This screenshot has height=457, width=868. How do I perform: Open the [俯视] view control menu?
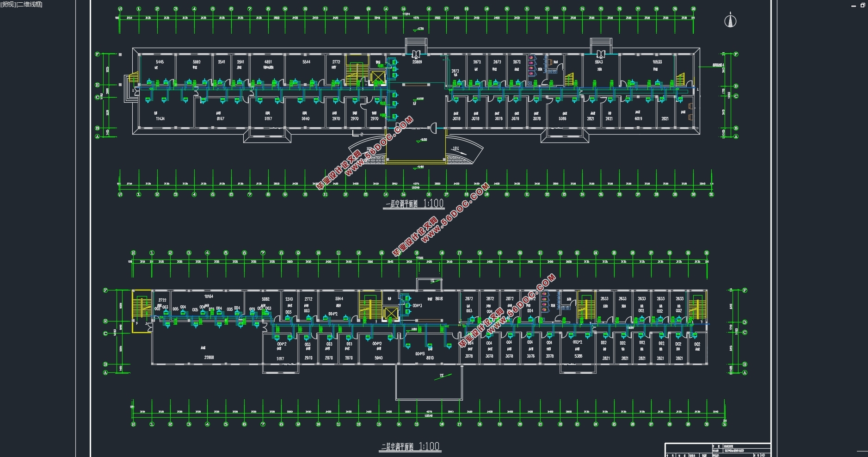8,4
